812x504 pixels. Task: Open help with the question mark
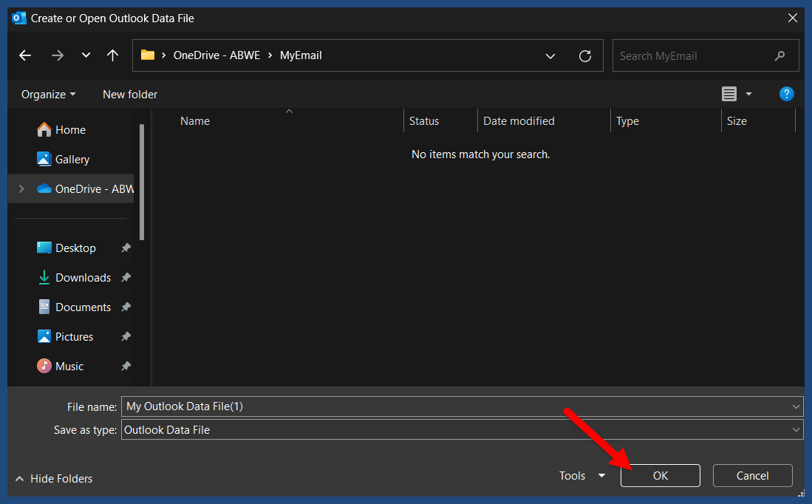(786, 94)
